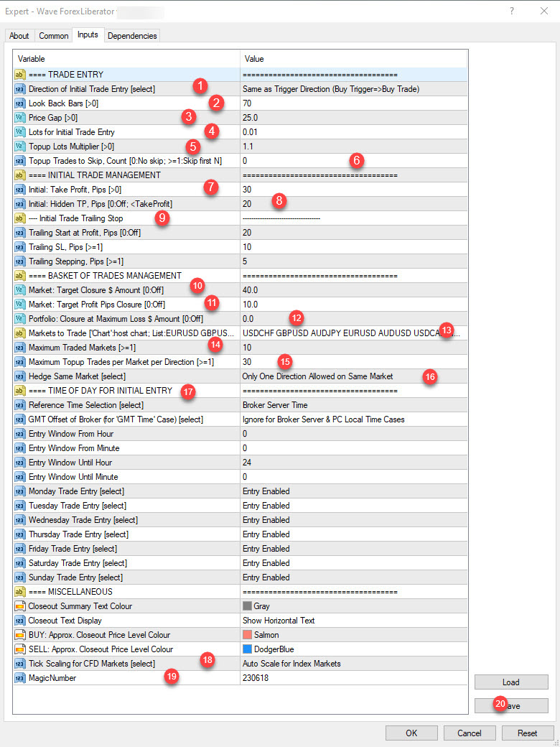Click the icon beside Trailing Stepping, Pips

click(x=20, y=261)
